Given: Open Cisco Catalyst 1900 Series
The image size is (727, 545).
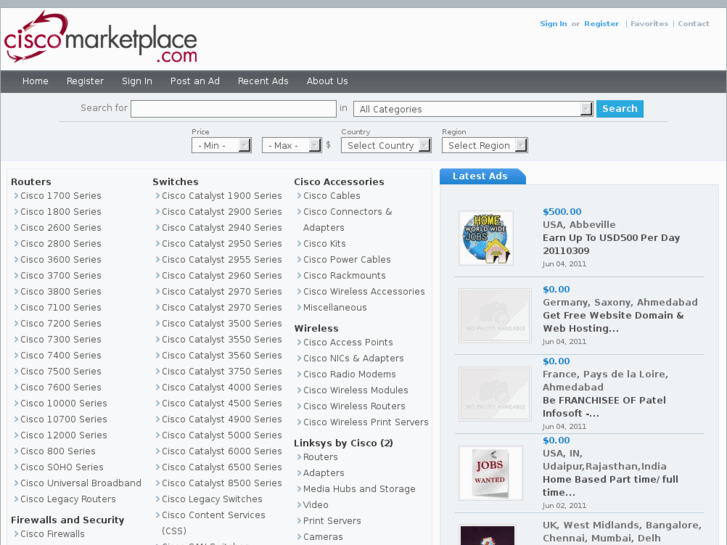Looking at the screenshot, I should tap(222, 196).
